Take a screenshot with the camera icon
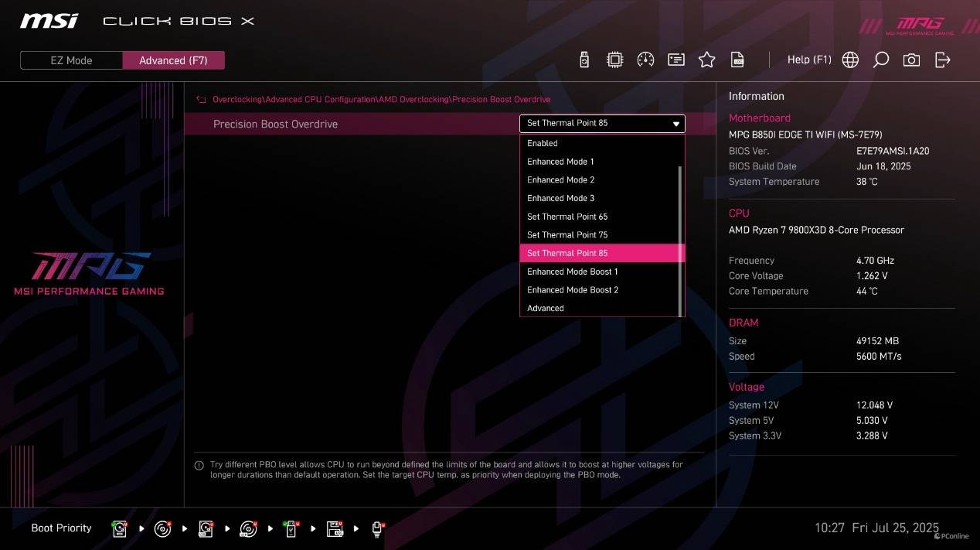The width and height of the screenshot is (980, 550). 911,60
